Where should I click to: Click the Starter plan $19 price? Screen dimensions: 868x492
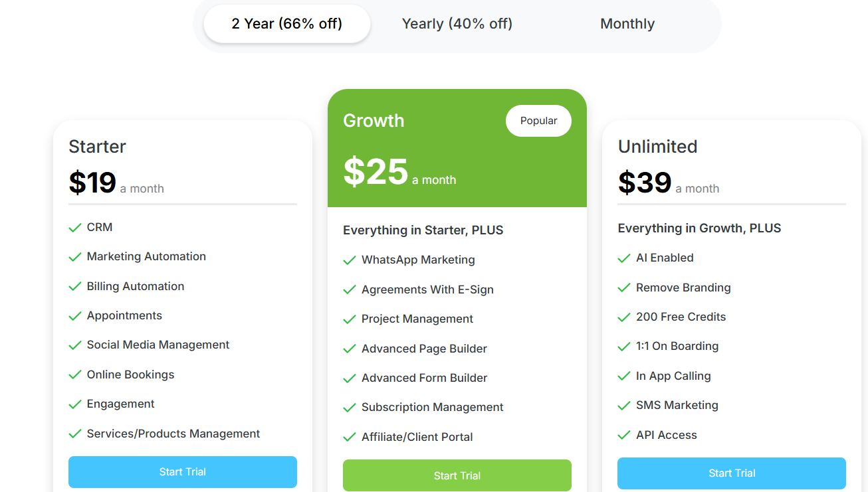(92, 183)
